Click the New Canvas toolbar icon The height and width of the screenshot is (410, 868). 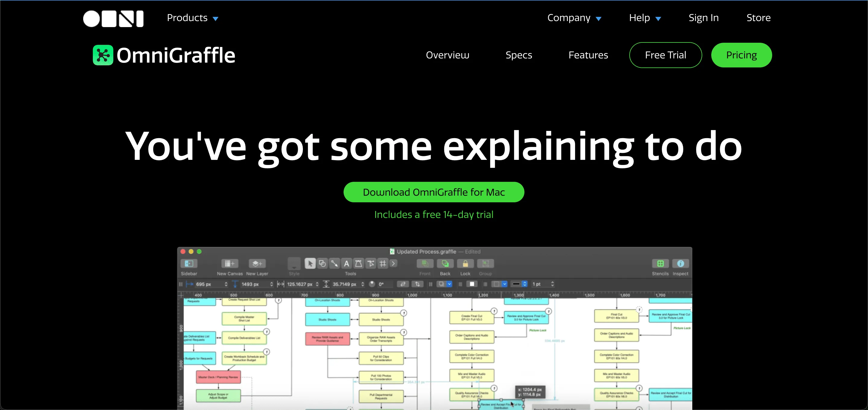tap(229, 263)
